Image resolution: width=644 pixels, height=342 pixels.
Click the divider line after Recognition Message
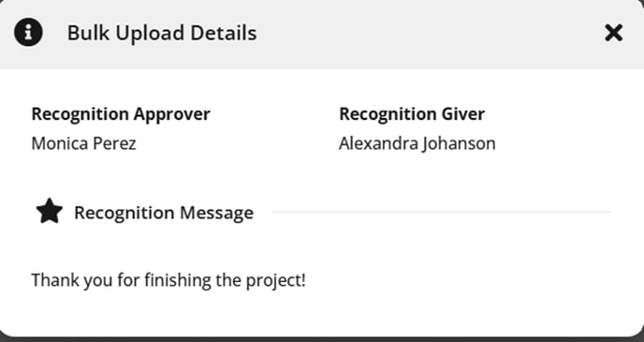tap(441, 212)
